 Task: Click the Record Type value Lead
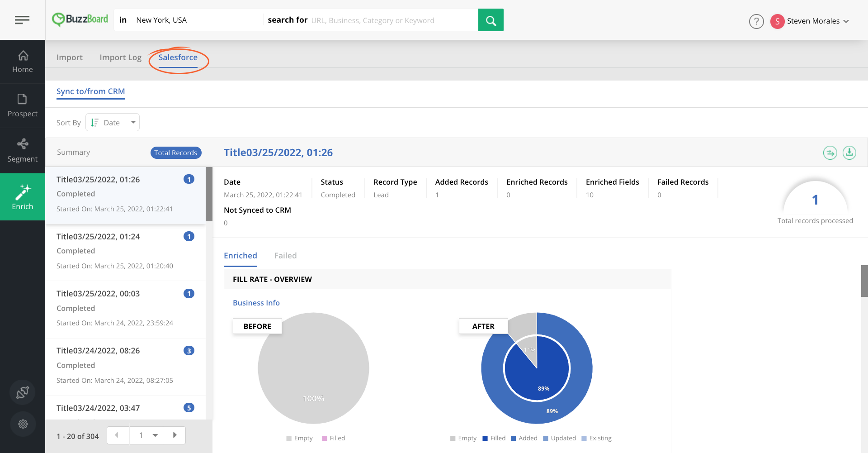coord(381,195)
